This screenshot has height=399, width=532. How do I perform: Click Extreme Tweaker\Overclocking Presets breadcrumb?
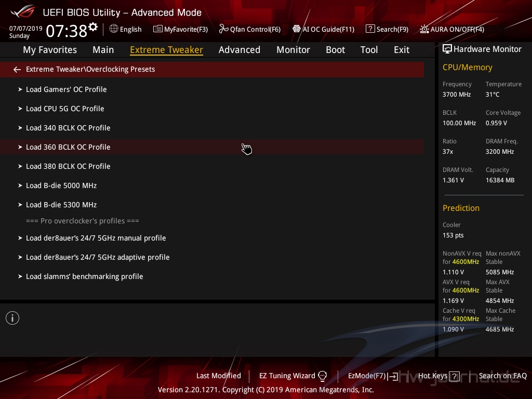[90, 69]
